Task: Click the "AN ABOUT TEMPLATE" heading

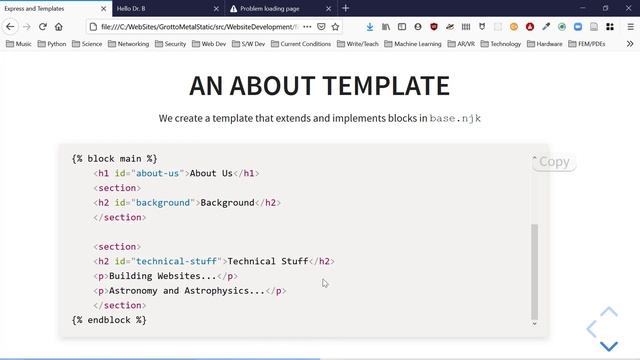Action: (320, 86)
